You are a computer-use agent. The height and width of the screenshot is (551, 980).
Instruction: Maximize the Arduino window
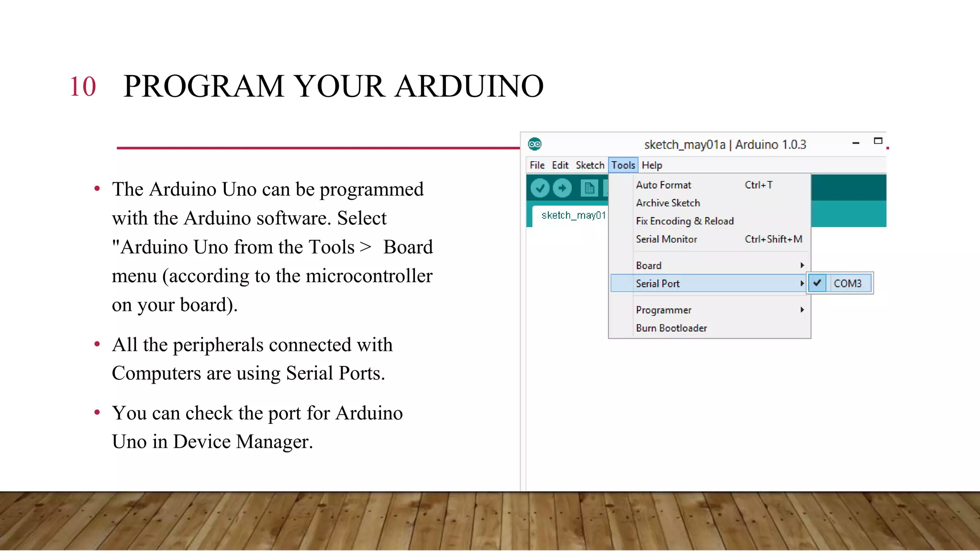tap(878, 141)
